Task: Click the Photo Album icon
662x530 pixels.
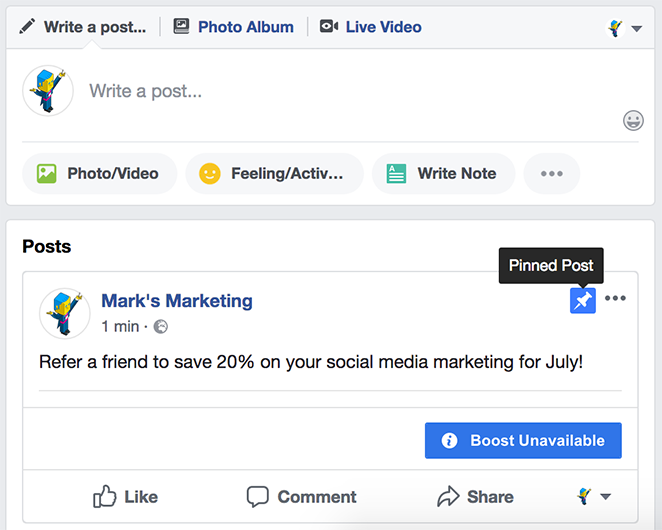Action: pyautogui.click(x=182, y=26)
